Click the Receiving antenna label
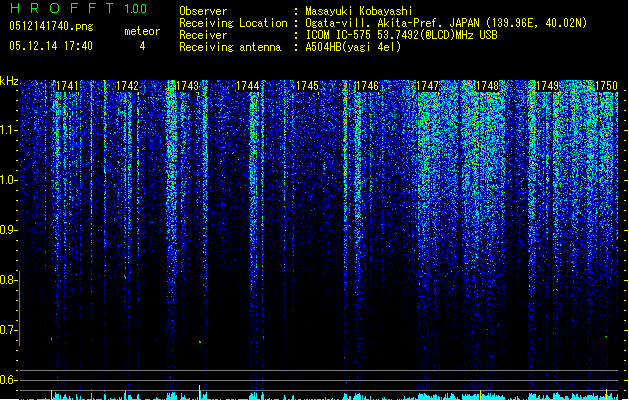This screenshot has height=400, width=629. (x=230, y=47)
